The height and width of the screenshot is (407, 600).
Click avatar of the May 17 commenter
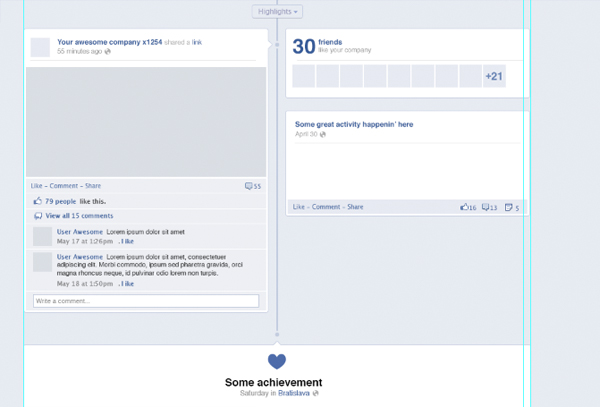pyautogui.click(x=42, y=236)
